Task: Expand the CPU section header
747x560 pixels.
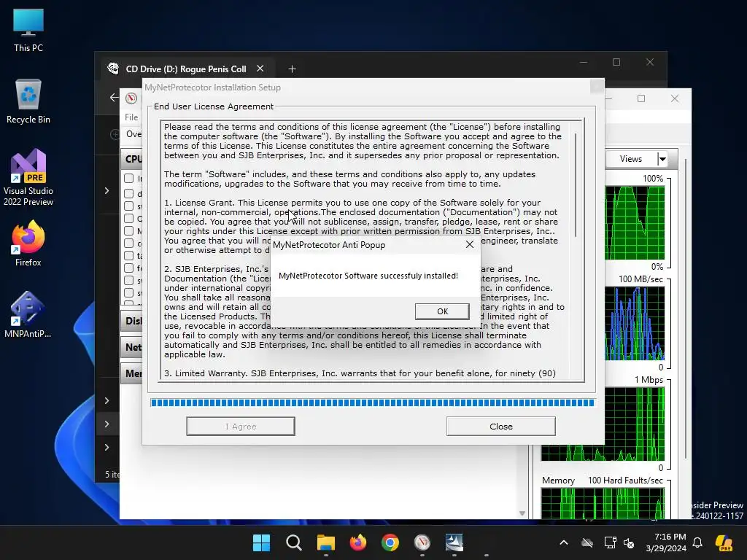Action: click(133, 159)
